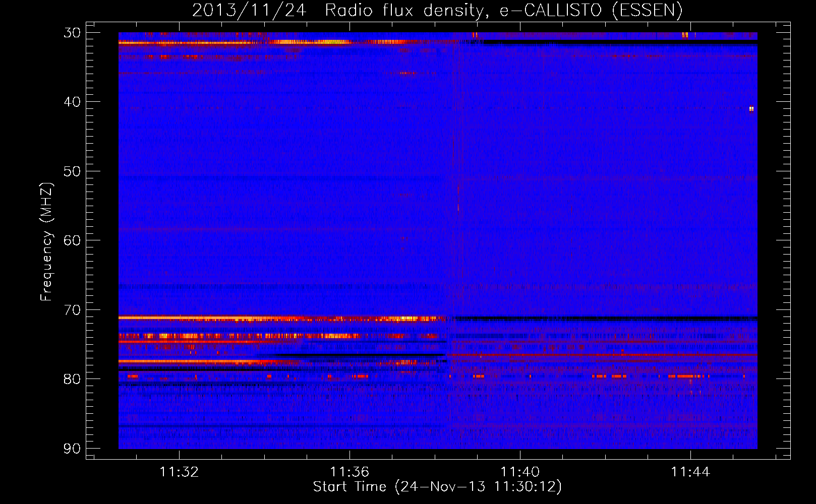Click the bright yellow band at 71 MHz
This screenshot has width=816, height=504.
tap(282, 319)
